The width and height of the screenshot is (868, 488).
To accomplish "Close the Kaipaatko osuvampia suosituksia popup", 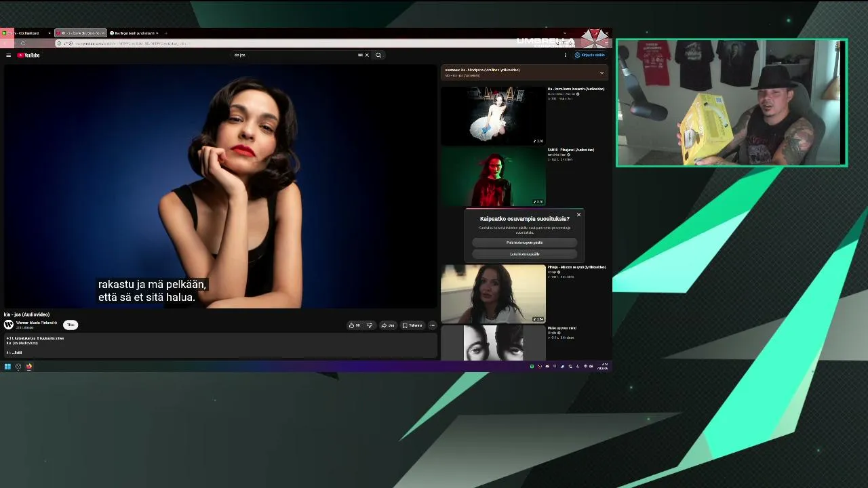I will coord(578,215).
